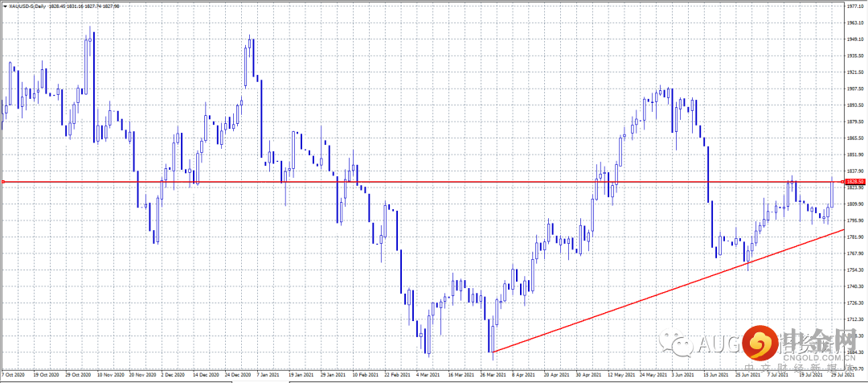Image resolution: width=868 pixels, height=383 pixels.
Task: Click the 1767.90 price scale label
Action: 856,253
